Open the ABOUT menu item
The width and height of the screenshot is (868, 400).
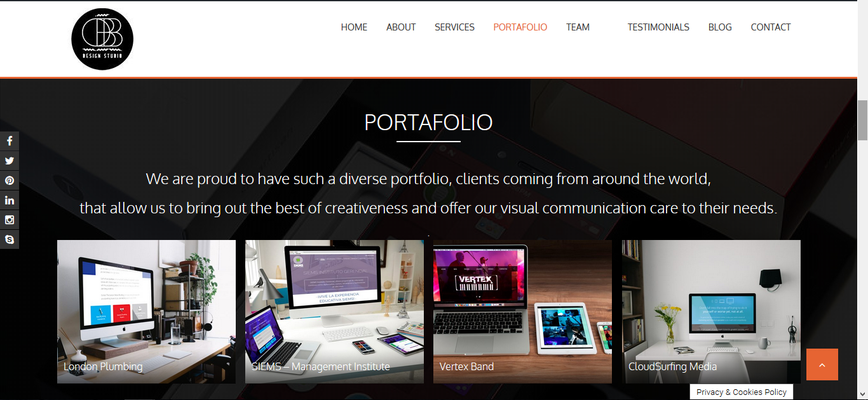click(401, 27)
